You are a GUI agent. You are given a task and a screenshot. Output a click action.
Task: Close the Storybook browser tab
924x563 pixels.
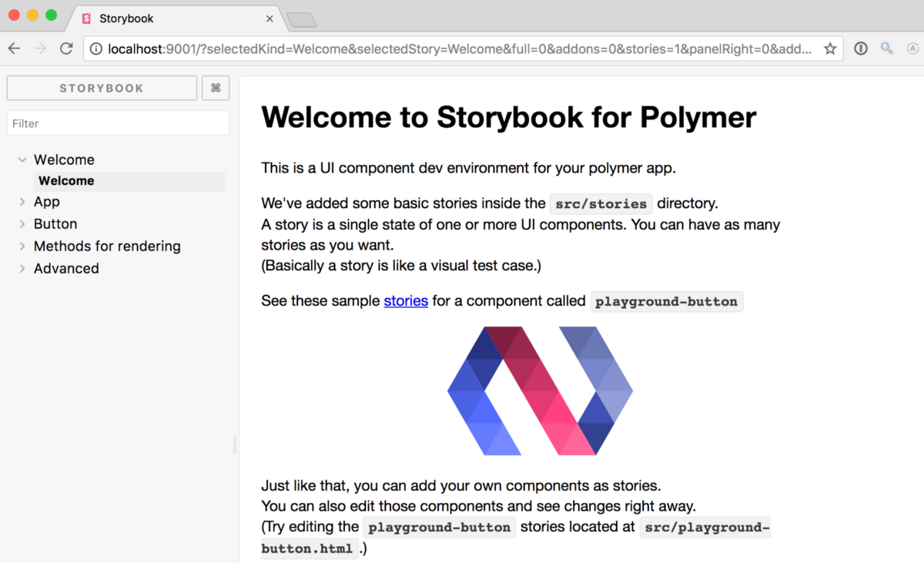[x=269, y=18]
